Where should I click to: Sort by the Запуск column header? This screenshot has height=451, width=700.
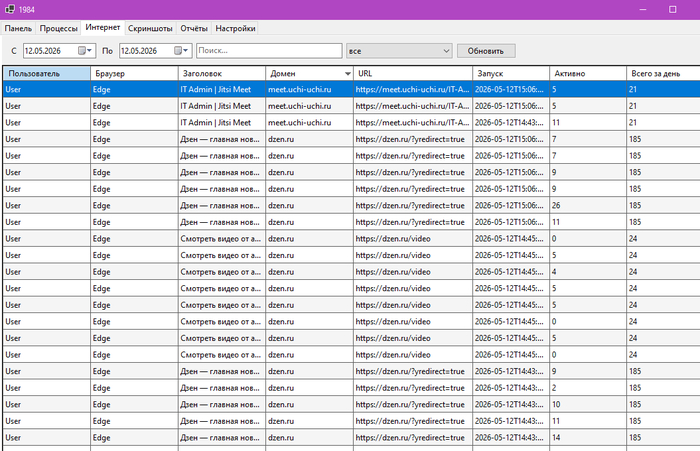pos(511,74)
